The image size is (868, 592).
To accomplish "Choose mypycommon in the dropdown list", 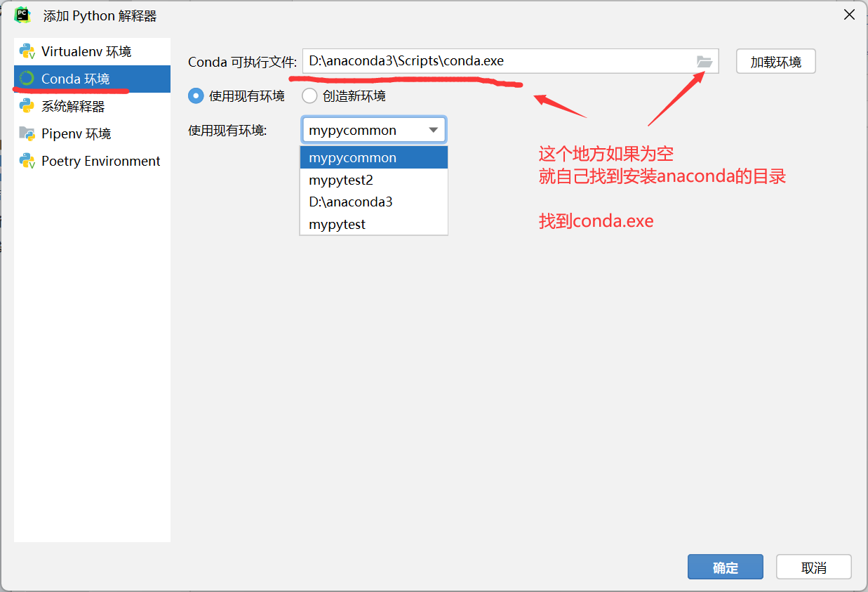I will tap(374, 157).
